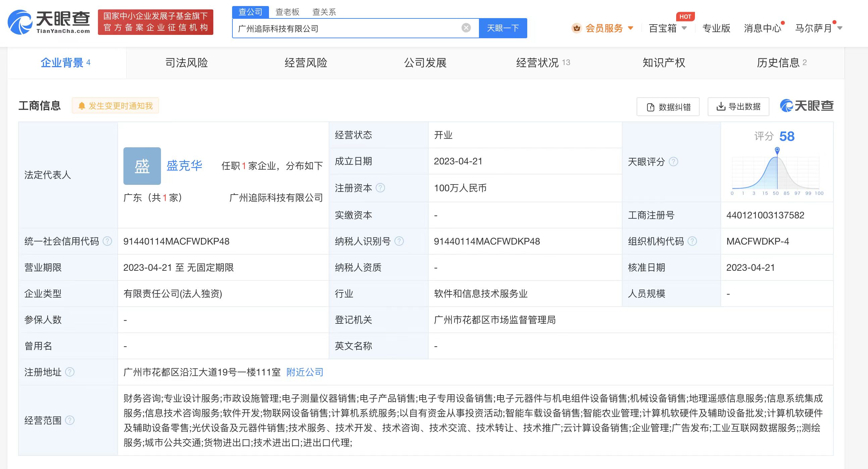The height and width of the screenshot is (469, 868).
Task: Open 消息中心 in the header
Action: pos(763,28)
